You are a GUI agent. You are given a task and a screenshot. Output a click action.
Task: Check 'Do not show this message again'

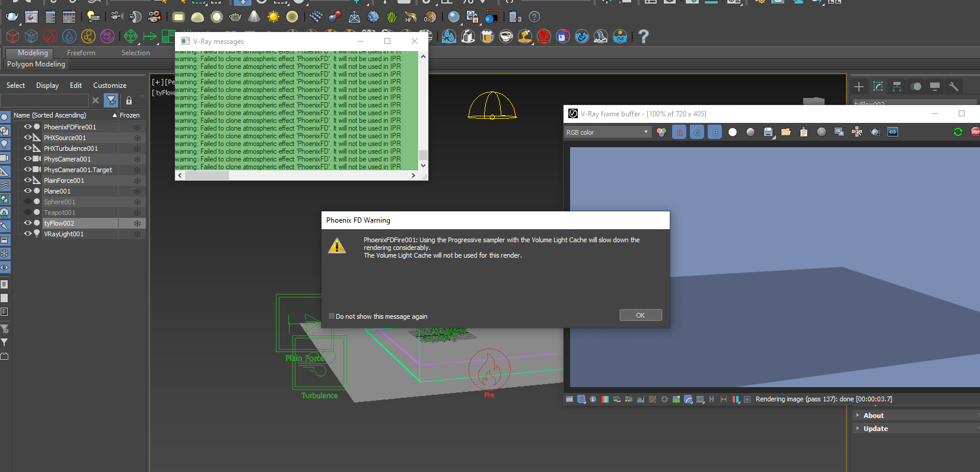click(x=332, y=316)
